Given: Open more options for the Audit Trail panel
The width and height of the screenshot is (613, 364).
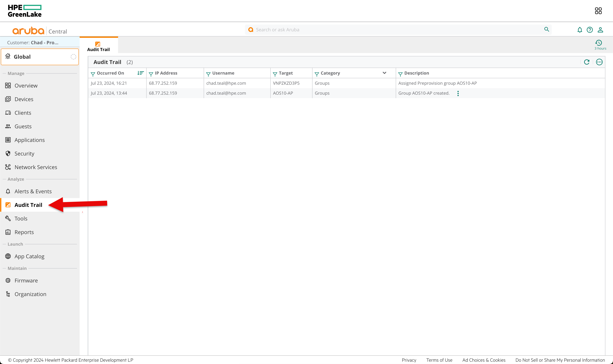Looking at the screenshot, I should pos(599,62).
